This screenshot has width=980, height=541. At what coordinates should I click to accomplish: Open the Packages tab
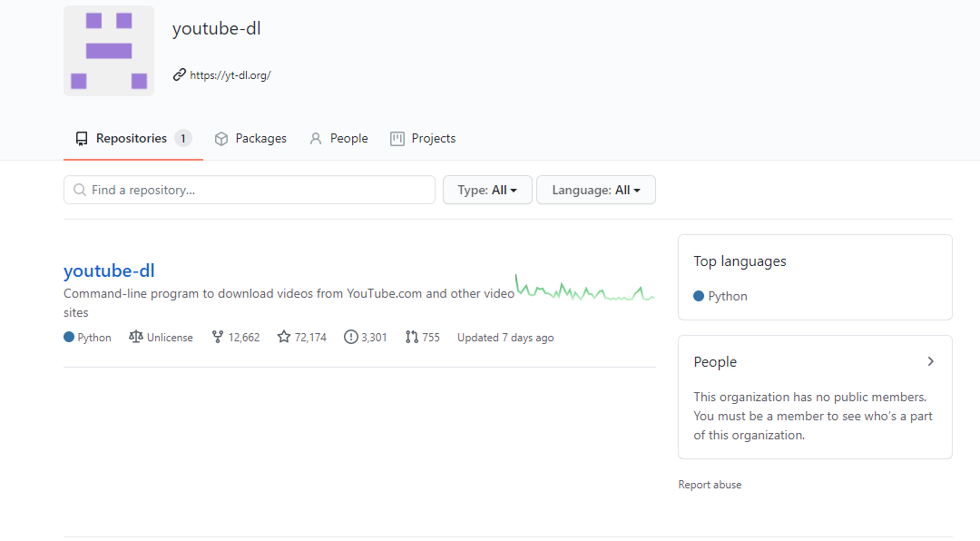(x=250, y=138)
